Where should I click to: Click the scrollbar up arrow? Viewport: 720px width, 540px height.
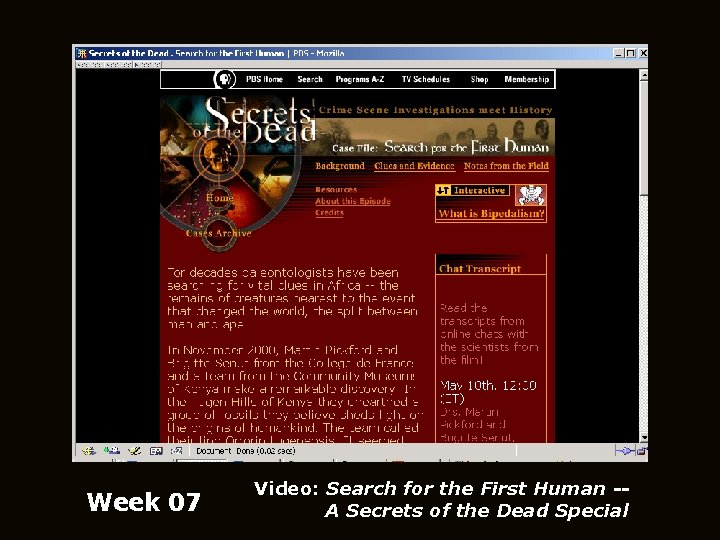point(644,74)
